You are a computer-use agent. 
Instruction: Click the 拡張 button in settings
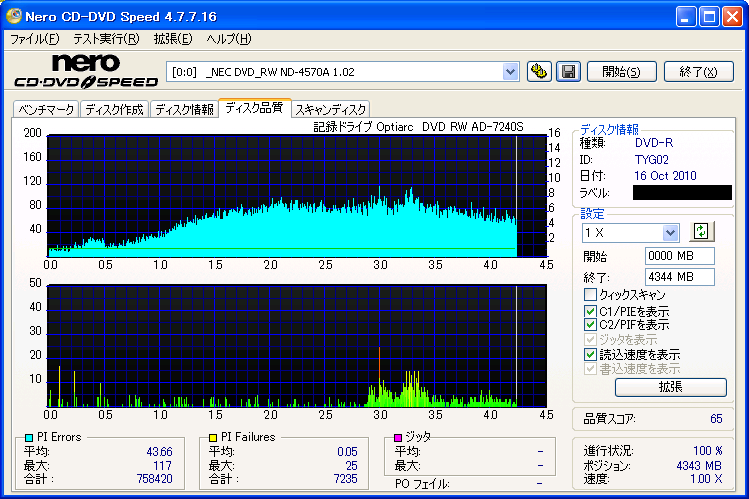(x=671, y=387)
